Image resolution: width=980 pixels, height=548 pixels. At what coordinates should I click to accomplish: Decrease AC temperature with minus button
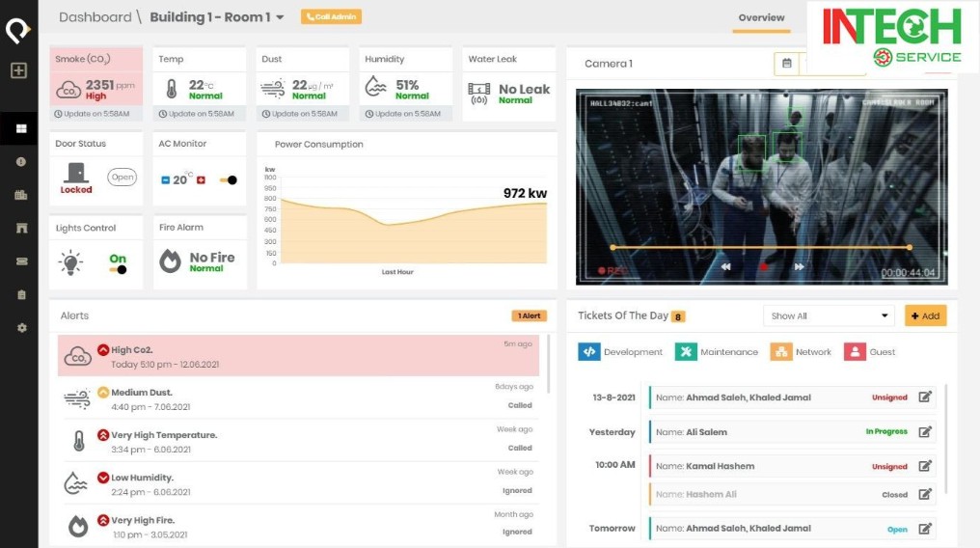tap(166, 180)
